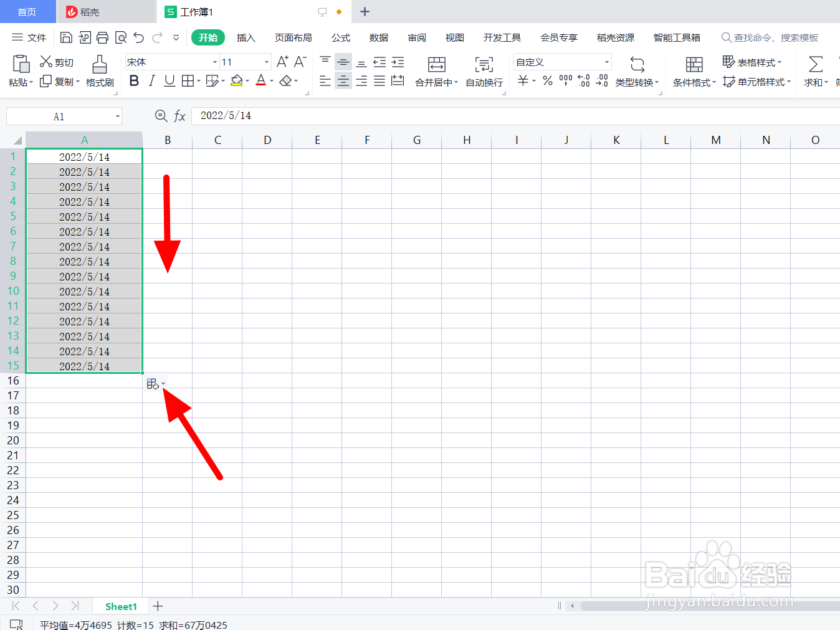Image resolution: width=840 pixels, height=630 pixels.
Task: Increase font size with A+ icon
Action: [282, 62]
